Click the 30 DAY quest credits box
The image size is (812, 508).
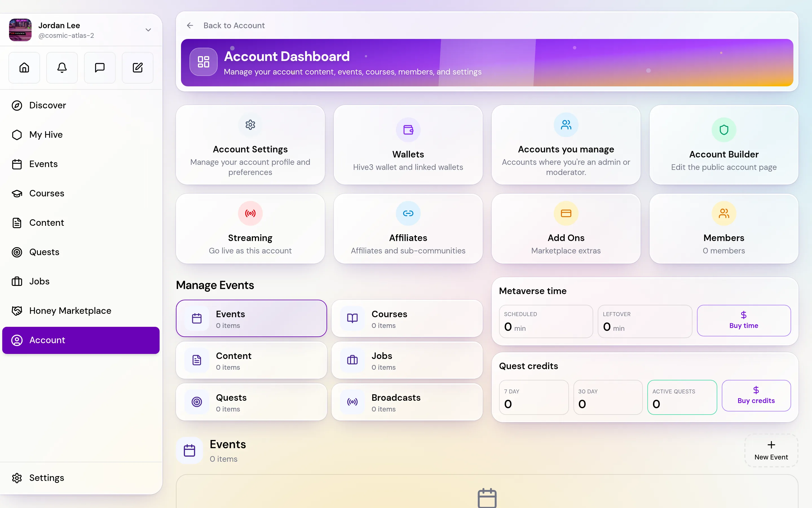608,397
